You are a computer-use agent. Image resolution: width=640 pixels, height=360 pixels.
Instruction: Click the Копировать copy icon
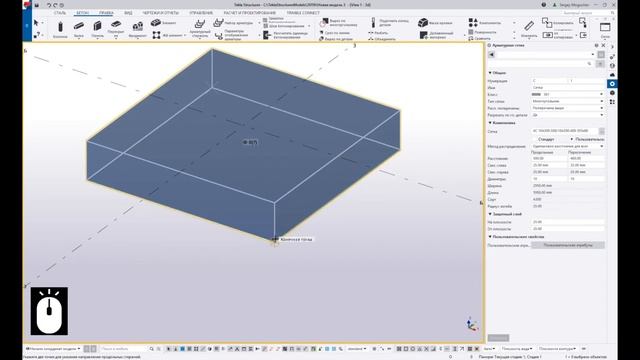click(547, 22)
